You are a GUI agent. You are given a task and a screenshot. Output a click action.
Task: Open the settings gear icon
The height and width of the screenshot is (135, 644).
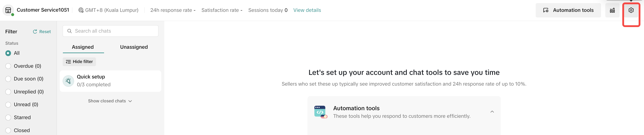coord(631,10)
